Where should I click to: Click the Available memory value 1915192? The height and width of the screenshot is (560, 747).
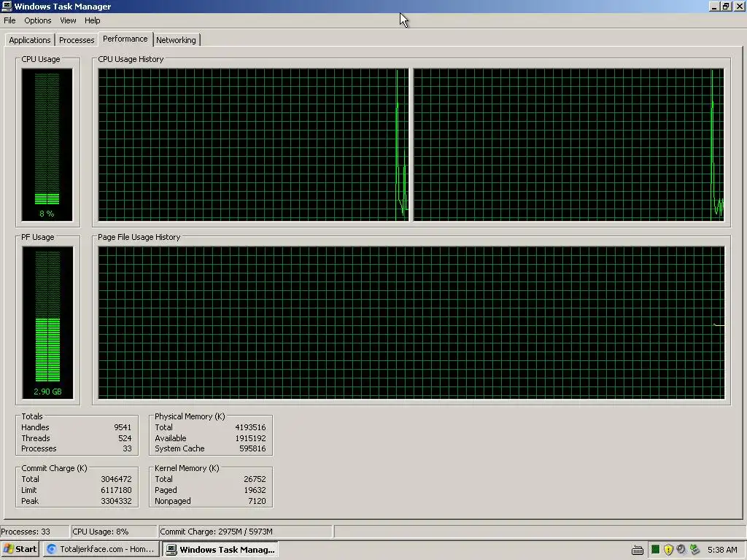[x=251, y=438]
